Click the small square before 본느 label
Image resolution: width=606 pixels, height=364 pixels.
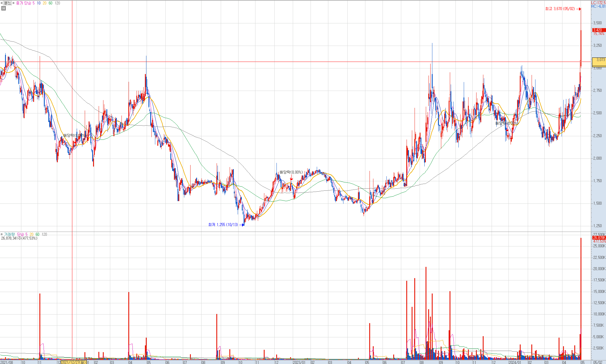(x=2, y=3)
